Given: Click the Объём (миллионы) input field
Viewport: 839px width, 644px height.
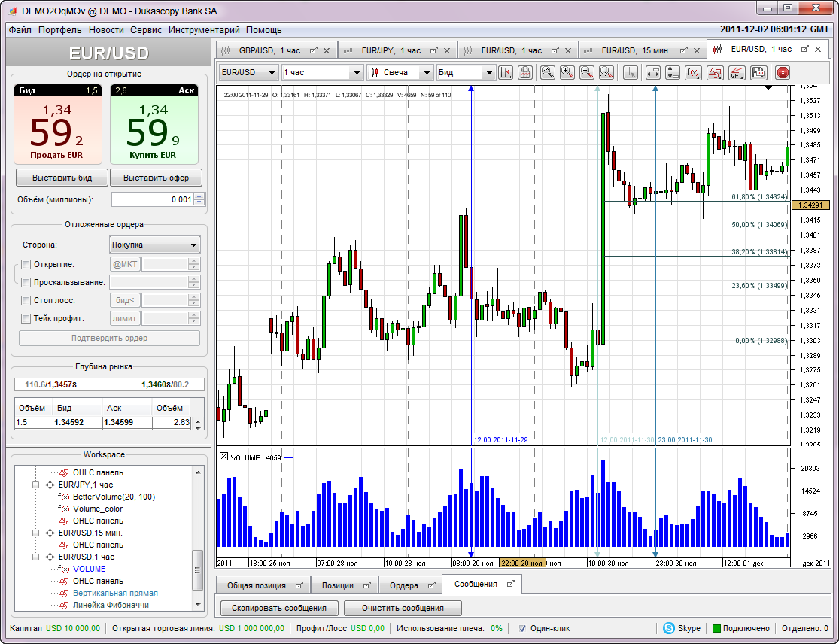Looking at the screenshot, I should [x=152, y=199].
